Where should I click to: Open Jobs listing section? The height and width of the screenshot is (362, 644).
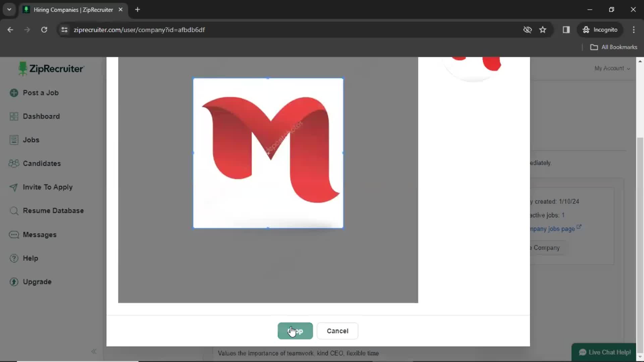tap(32, 140)
